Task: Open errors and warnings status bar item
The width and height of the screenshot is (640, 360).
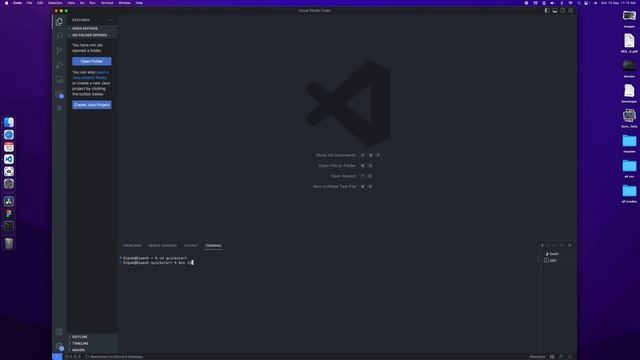Action: [73, 357]
